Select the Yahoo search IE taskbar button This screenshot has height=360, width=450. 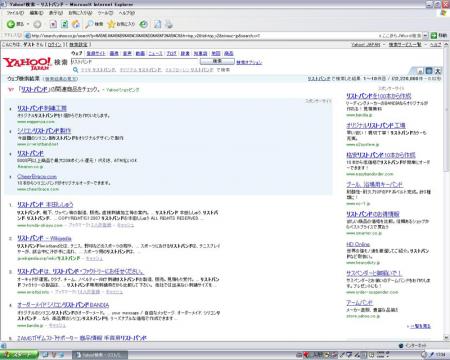click(100, 355)
